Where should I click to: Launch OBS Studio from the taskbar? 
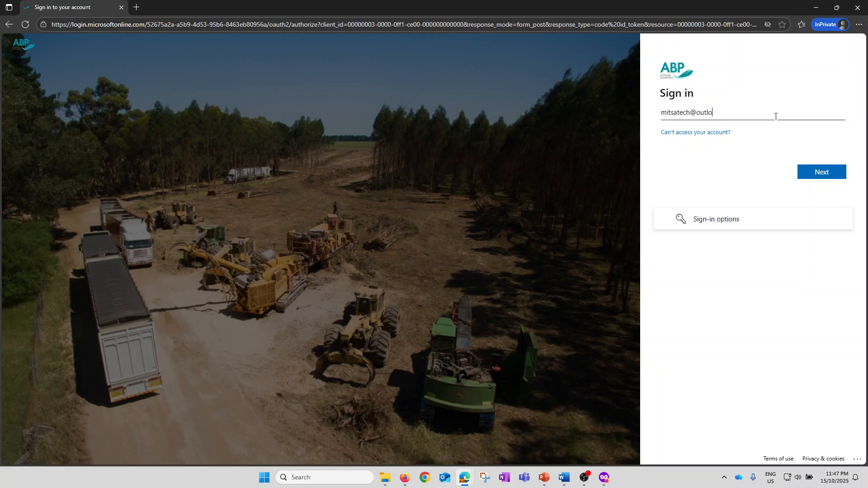583,477
